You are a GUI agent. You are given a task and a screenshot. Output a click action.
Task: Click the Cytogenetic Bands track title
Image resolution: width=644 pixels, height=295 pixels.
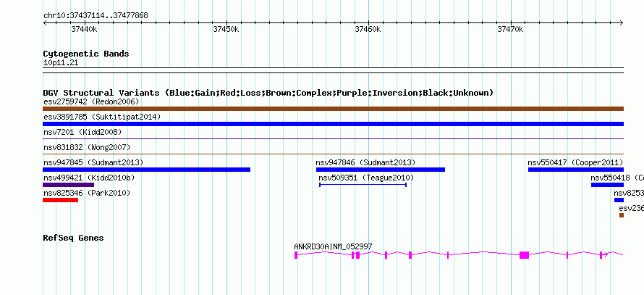tap(86, 54)
